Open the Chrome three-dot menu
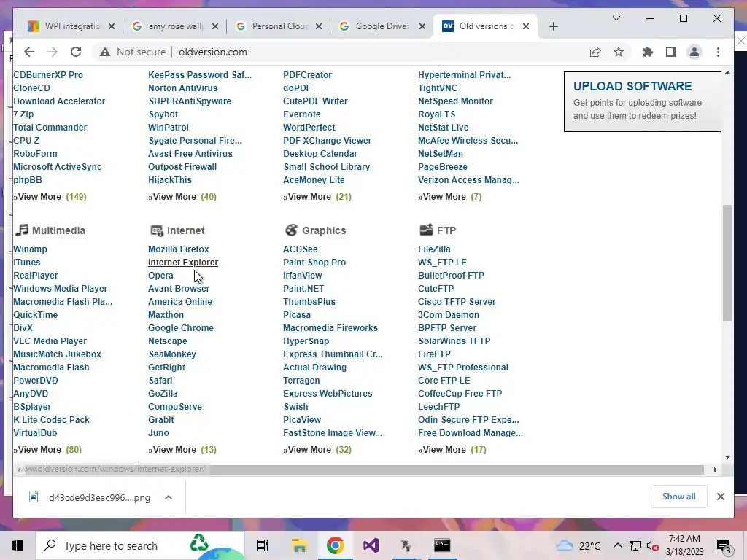The height and width of the screenshot is (560, 747). coord(718,52)
